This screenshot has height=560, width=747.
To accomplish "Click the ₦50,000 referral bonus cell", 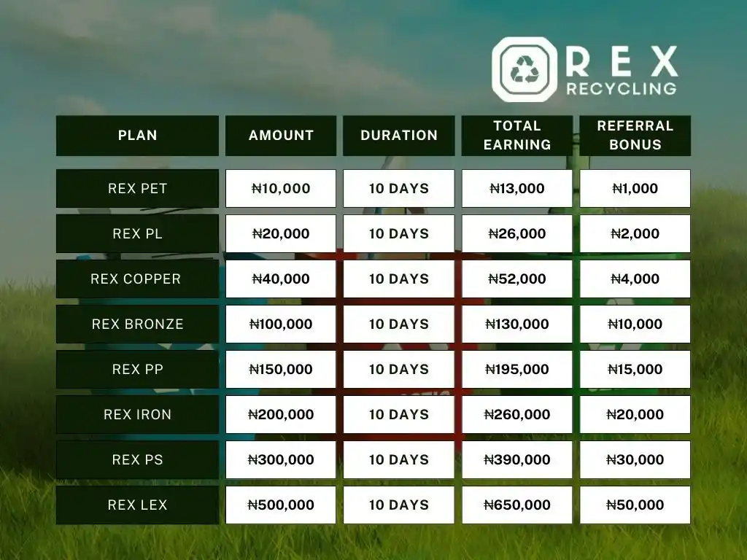I will [635, 505].
